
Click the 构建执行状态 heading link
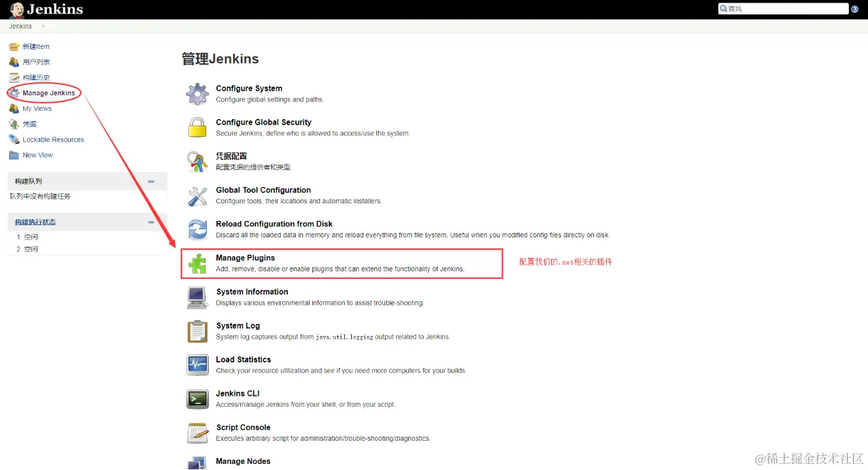pos(35,222)
